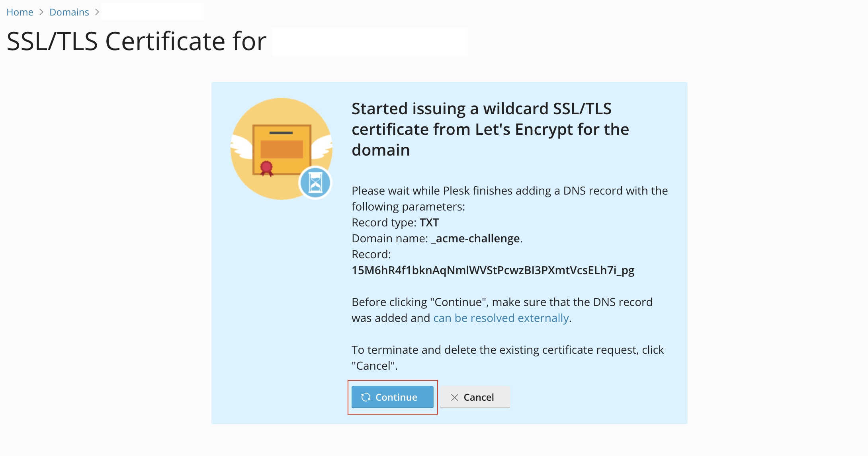Click the winged certificate illustration
Image resolution: width=868 pixels, height=456 pixels.
(282, 149)
